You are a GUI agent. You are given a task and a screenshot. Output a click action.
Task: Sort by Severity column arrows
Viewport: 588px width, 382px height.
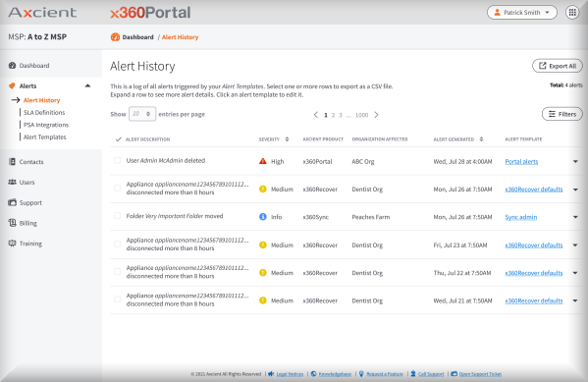(x=287, y=139)
